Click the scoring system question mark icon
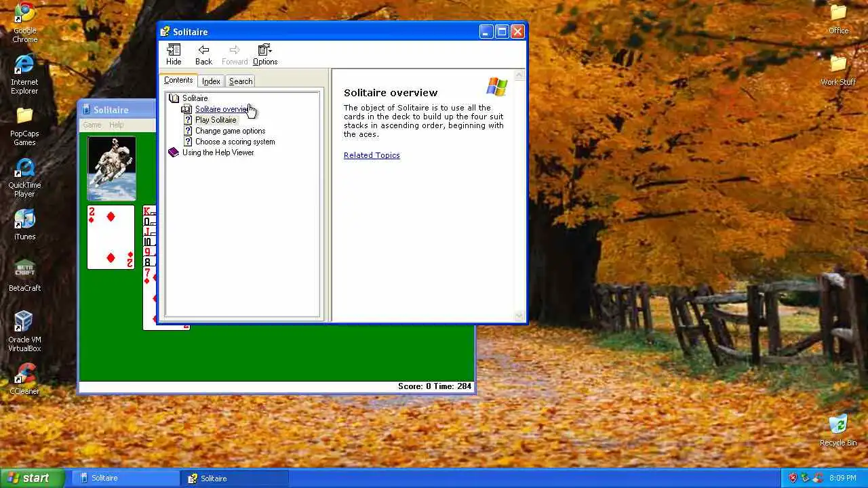The width and height of the screenshot is (868, 488). pos(188,142)
